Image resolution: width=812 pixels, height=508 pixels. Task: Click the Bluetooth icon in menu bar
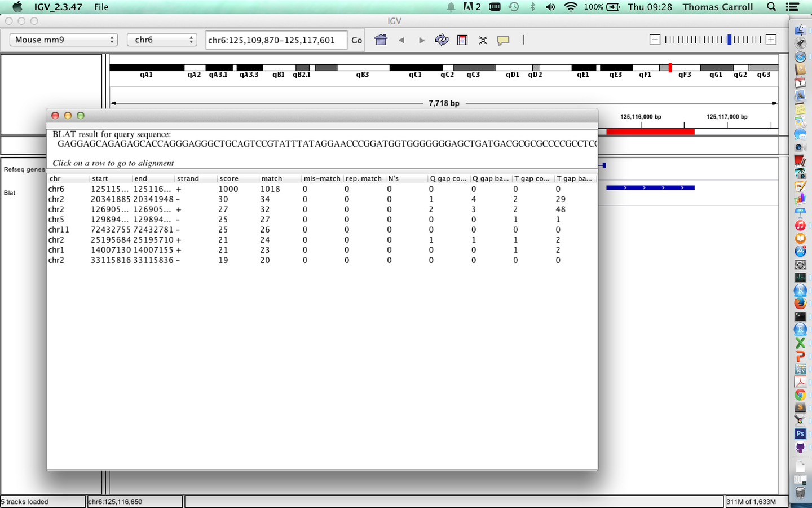click(532, 7)
